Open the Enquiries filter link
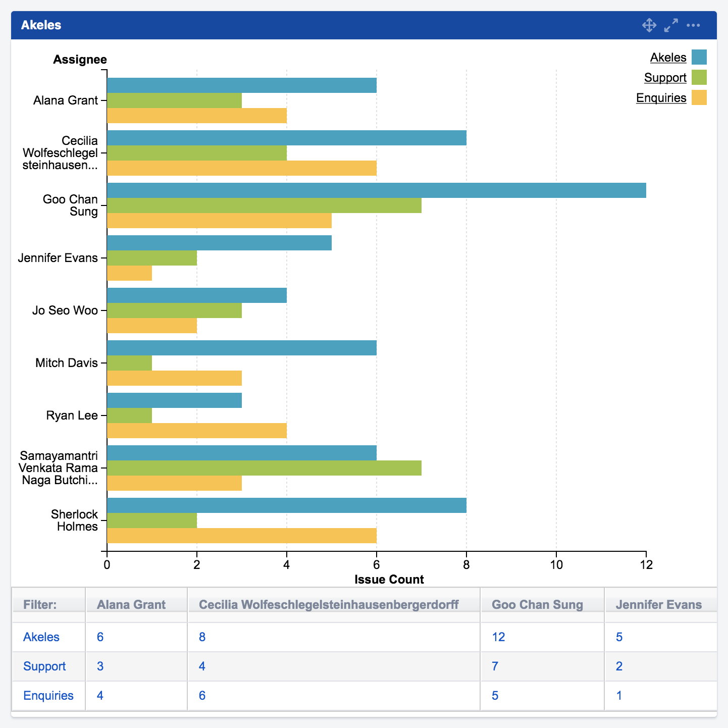 point(48,695)
